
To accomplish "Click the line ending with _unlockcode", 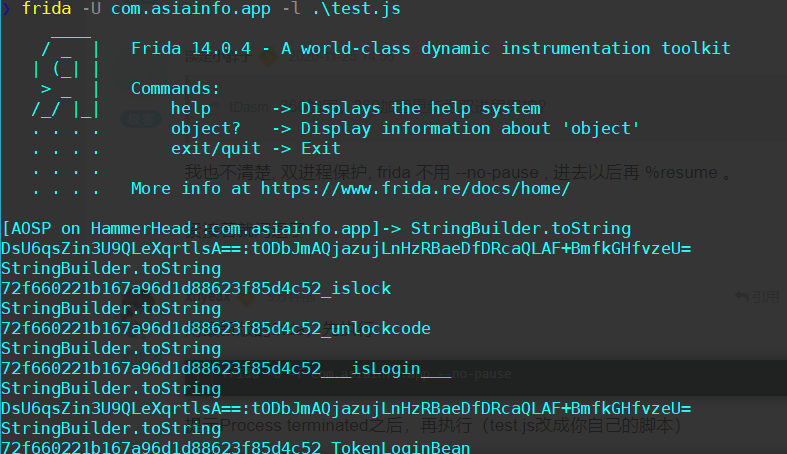I will [216, 329].
